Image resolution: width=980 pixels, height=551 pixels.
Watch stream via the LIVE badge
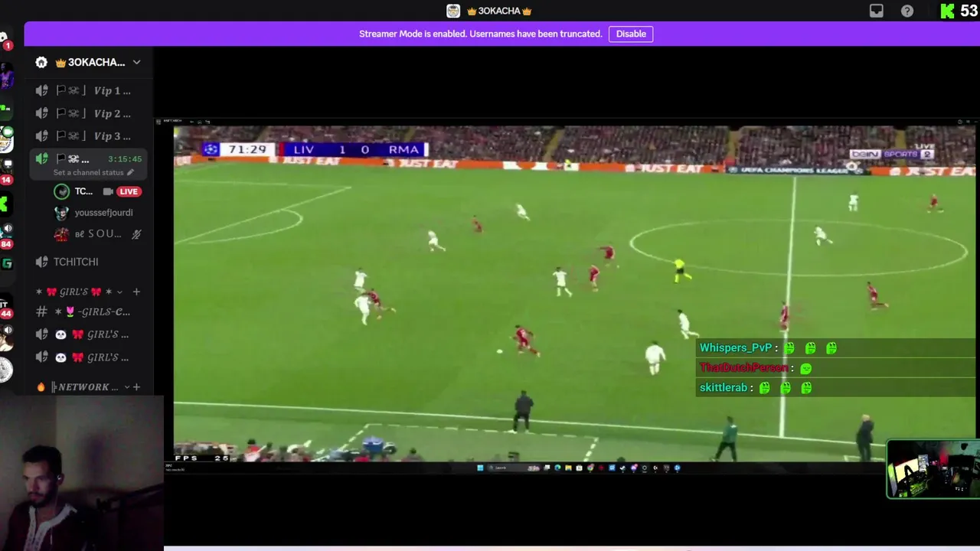(129, 191)
